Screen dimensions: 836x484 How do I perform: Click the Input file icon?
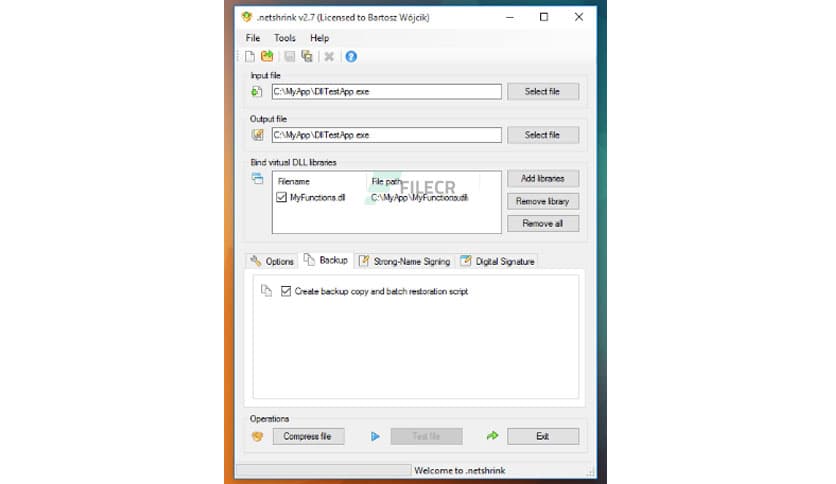257,92
